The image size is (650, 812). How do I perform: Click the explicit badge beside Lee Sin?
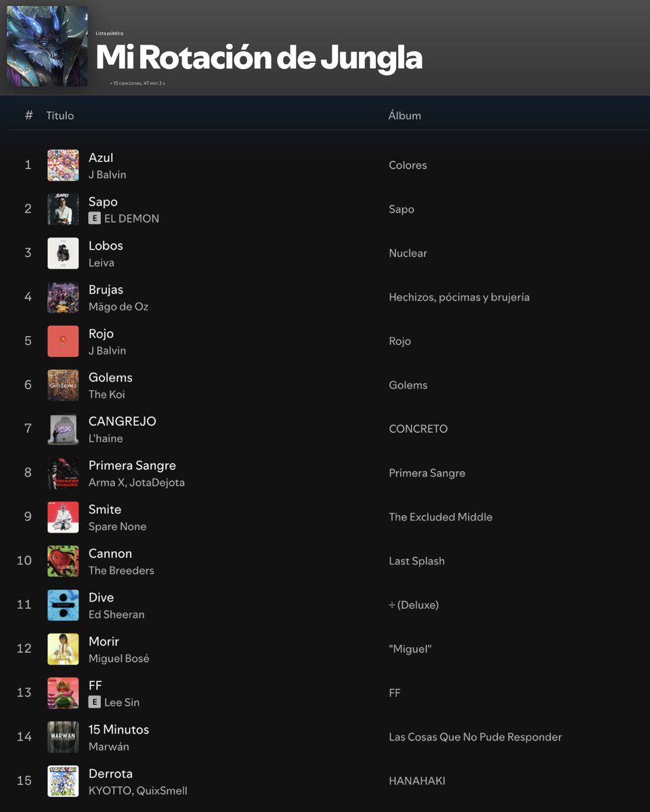pos(94,702)
